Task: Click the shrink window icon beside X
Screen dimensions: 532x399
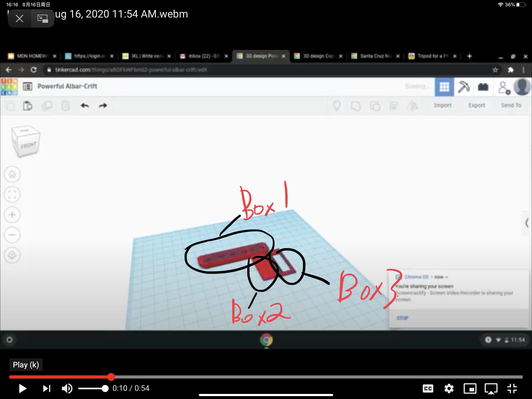Action: pyautogui.click(x=43, y=19)
